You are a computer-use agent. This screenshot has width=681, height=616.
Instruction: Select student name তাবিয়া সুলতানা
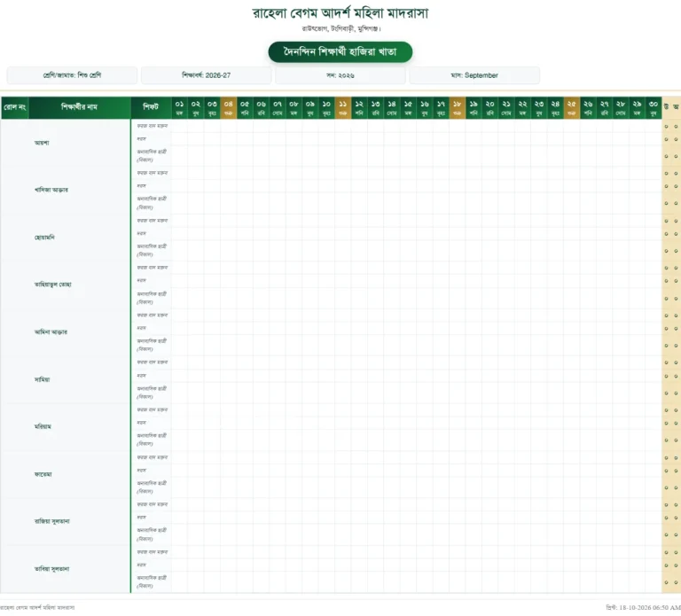[51, 569]
